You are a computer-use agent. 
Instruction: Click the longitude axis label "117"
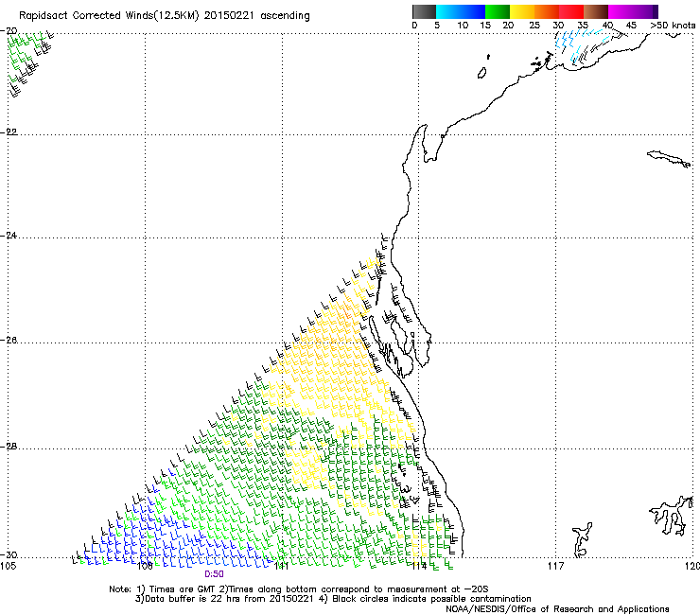pyautogui.click(x=556, y=567)
